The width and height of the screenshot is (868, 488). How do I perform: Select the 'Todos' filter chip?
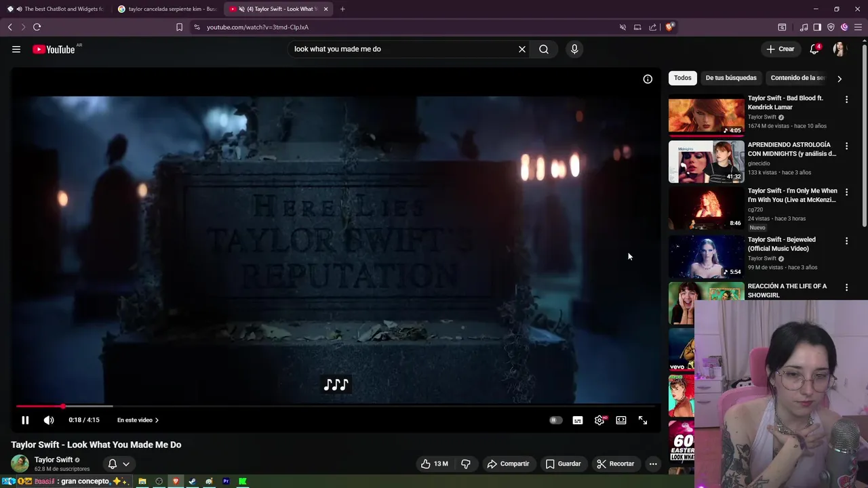[x=683, y=78]
